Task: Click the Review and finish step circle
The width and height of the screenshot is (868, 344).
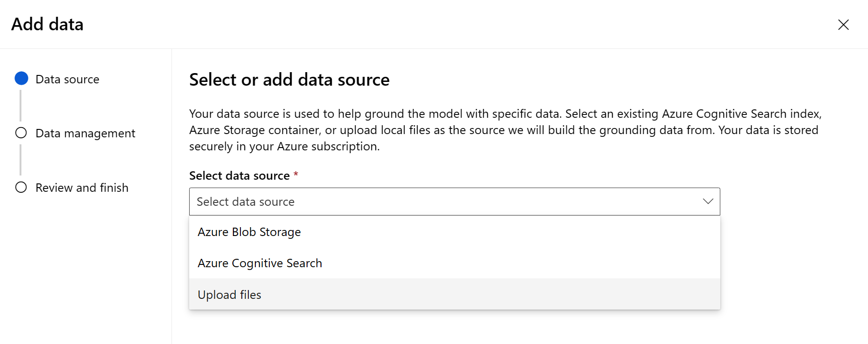Action: click(21, 188)
